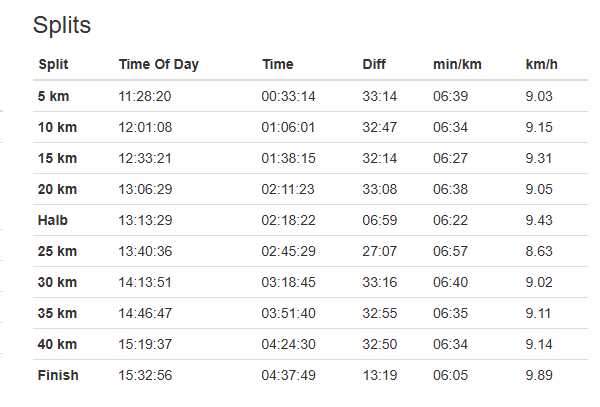Click the Time Of Day column header

pyautogui.click(x=158, y=65)
